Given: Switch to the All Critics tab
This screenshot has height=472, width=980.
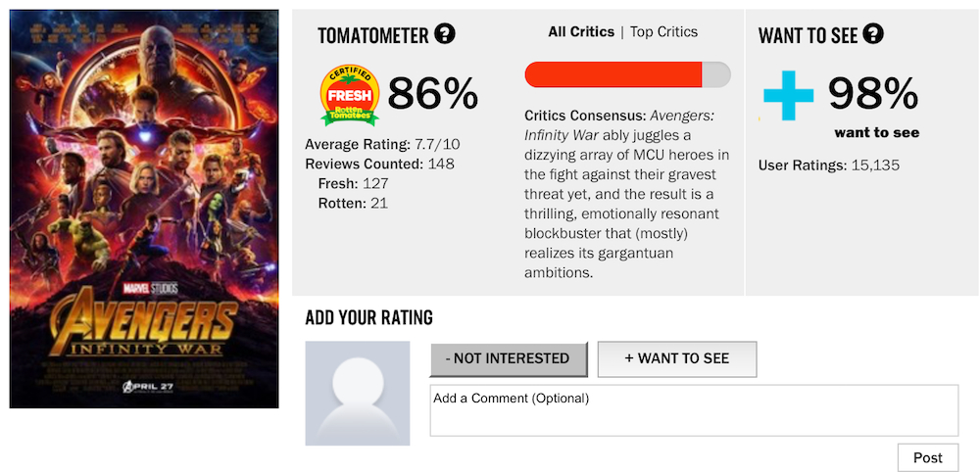Looking at the screenshot, I should 582,32.
